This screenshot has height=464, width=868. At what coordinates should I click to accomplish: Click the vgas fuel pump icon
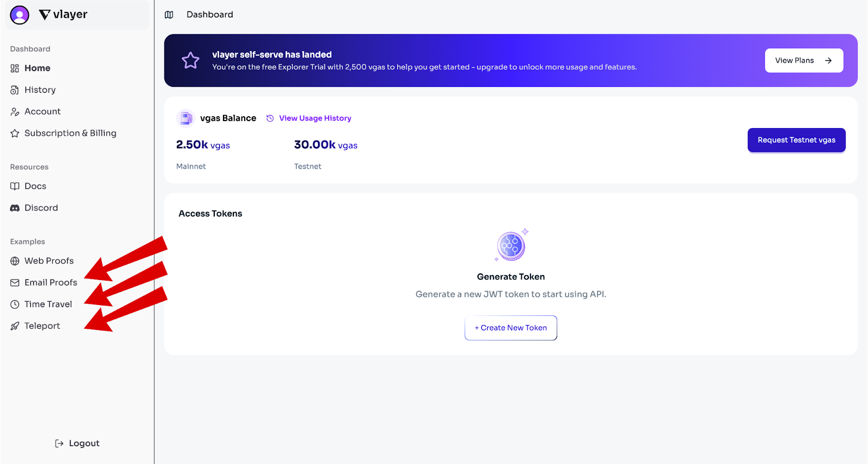point(186,118)
